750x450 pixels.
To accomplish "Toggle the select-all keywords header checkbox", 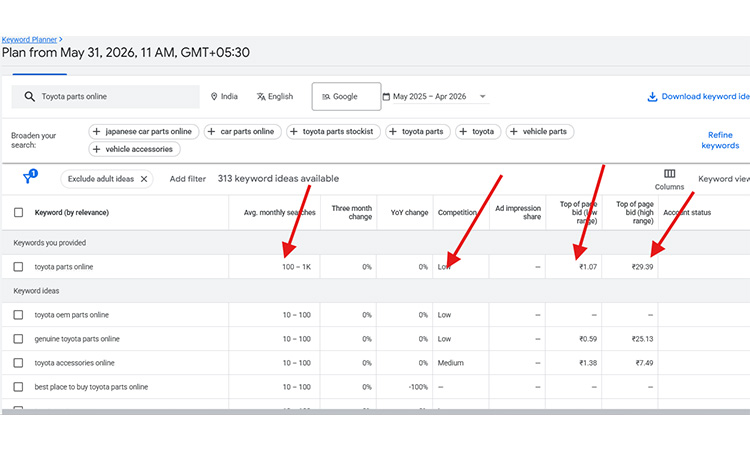I will pos(18,212).
